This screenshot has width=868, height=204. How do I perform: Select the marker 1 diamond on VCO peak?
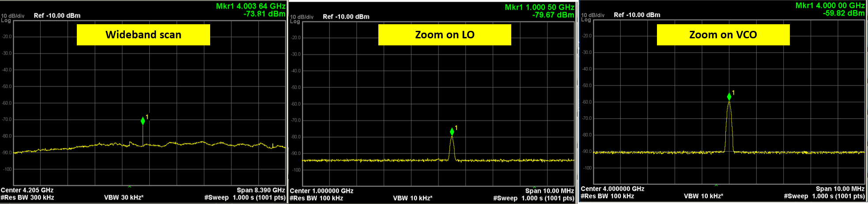729,97
